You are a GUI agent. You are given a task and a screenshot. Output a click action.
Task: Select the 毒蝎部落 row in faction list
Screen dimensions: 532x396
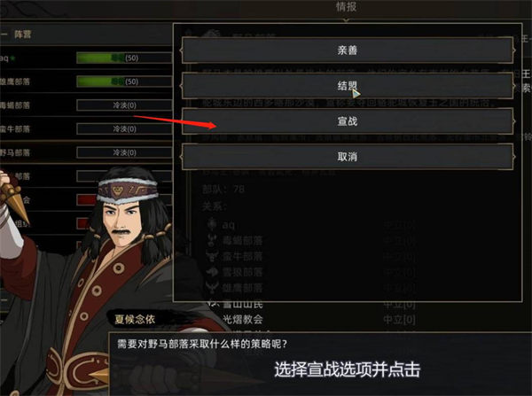86,105
